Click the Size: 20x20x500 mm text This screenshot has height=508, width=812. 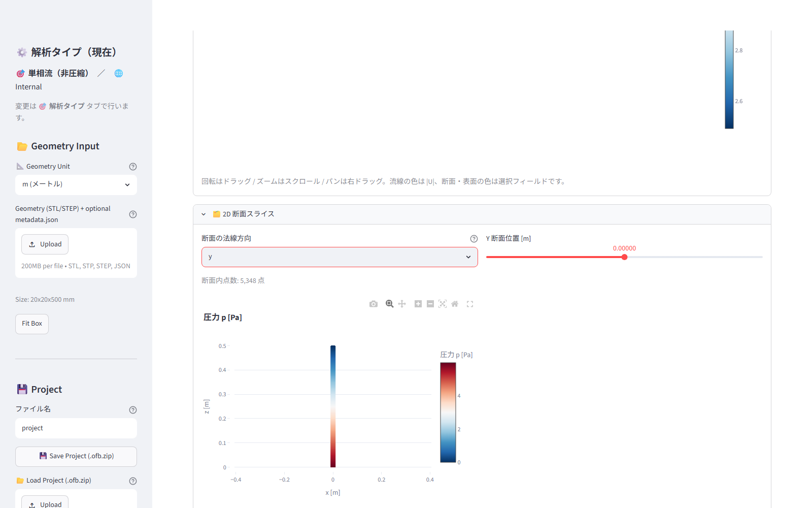[45, 300]
